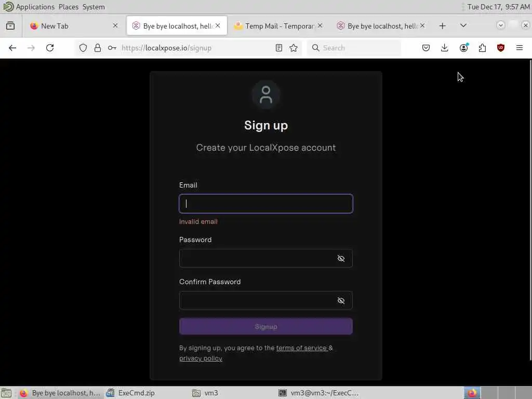Reload the page with the refresh icon

[50, 48]
